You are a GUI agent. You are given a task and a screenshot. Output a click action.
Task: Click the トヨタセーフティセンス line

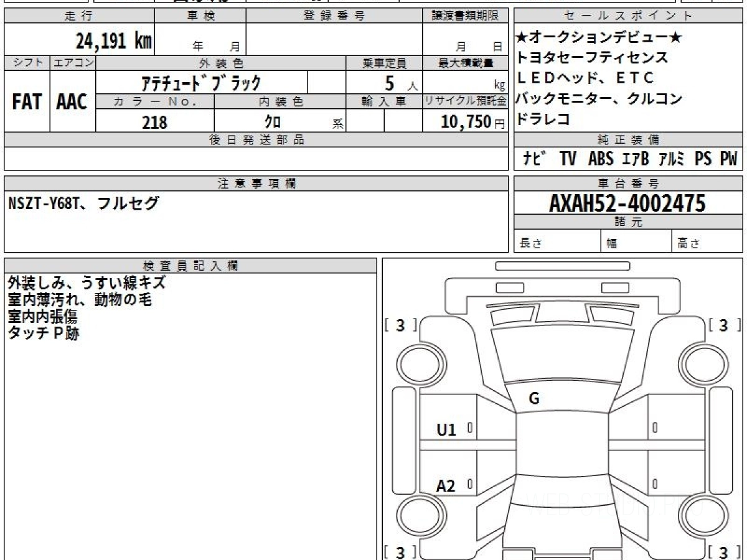pos(592,58)
